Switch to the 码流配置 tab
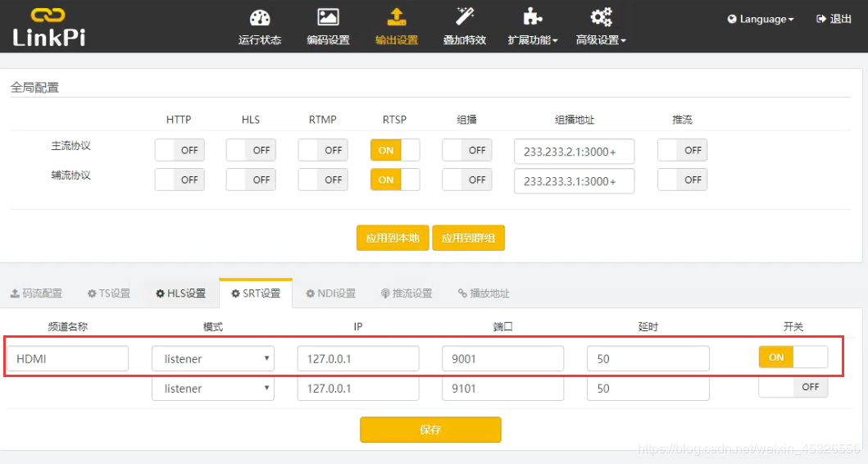Image resolution: width=868 pixels, height=464 pixels. point(37,293)
